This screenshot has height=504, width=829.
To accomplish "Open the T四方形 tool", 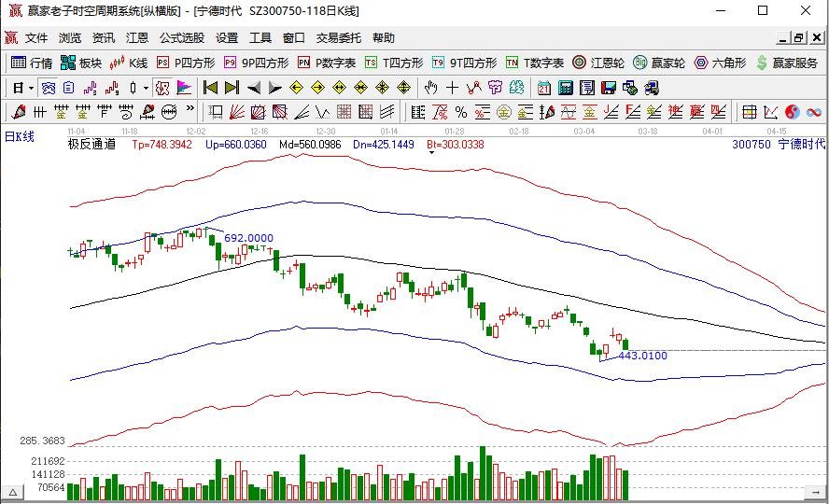I will pos(394,63).
